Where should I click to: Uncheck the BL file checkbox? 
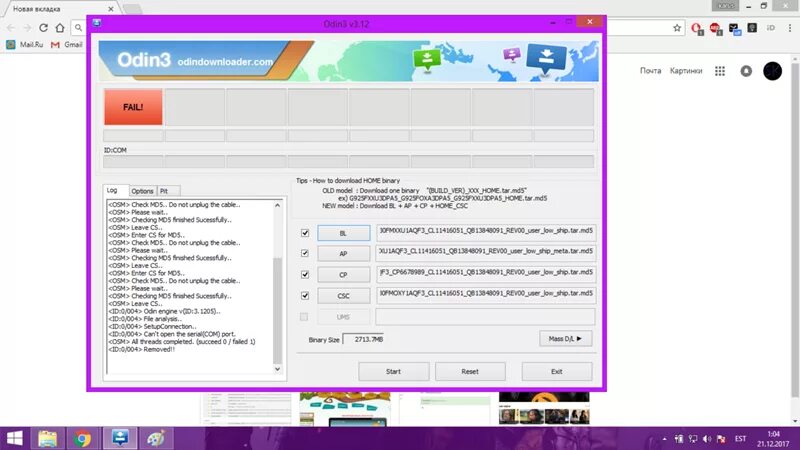(x=305, y=233)
